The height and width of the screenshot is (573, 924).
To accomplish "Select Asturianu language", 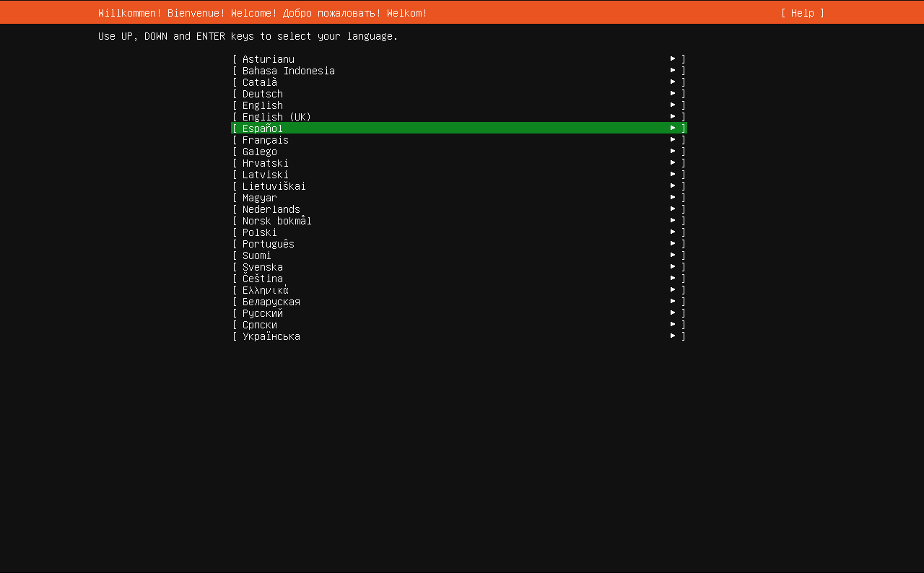I will (x=459, y=59).
